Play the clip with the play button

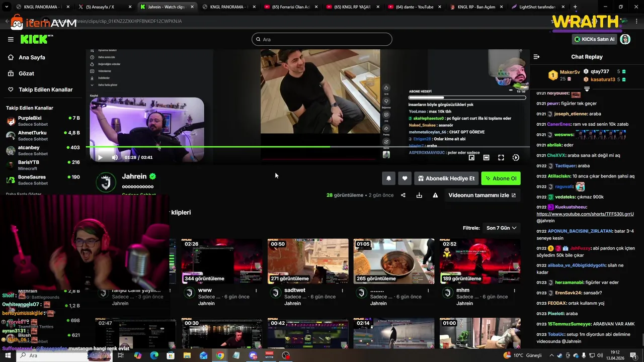tap(100, 157)
